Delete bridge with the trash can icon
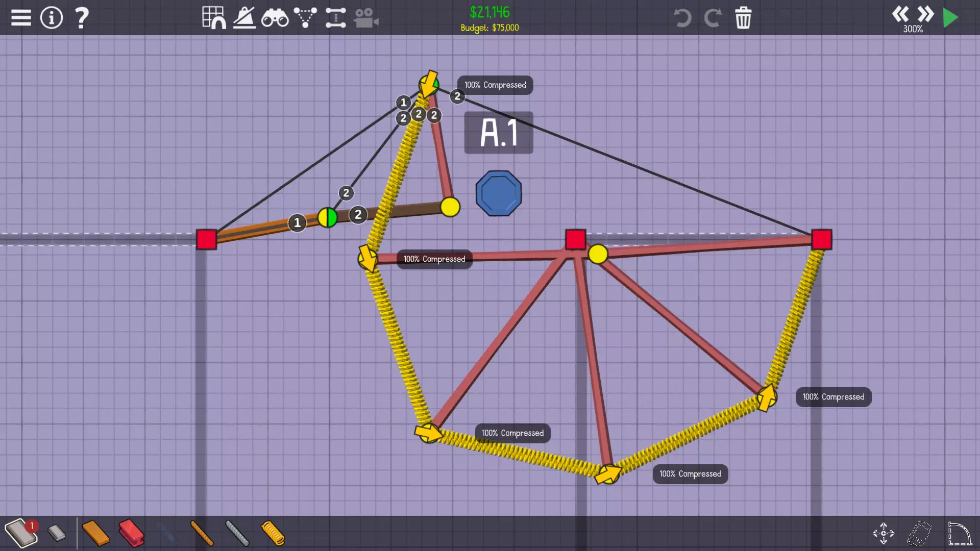 (743, 18)
